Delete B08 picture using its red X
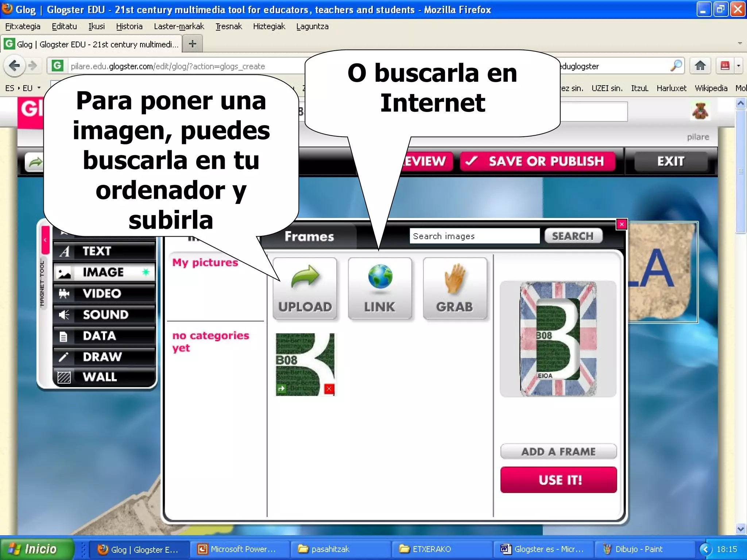747x560 pixels. click(329, 389)
